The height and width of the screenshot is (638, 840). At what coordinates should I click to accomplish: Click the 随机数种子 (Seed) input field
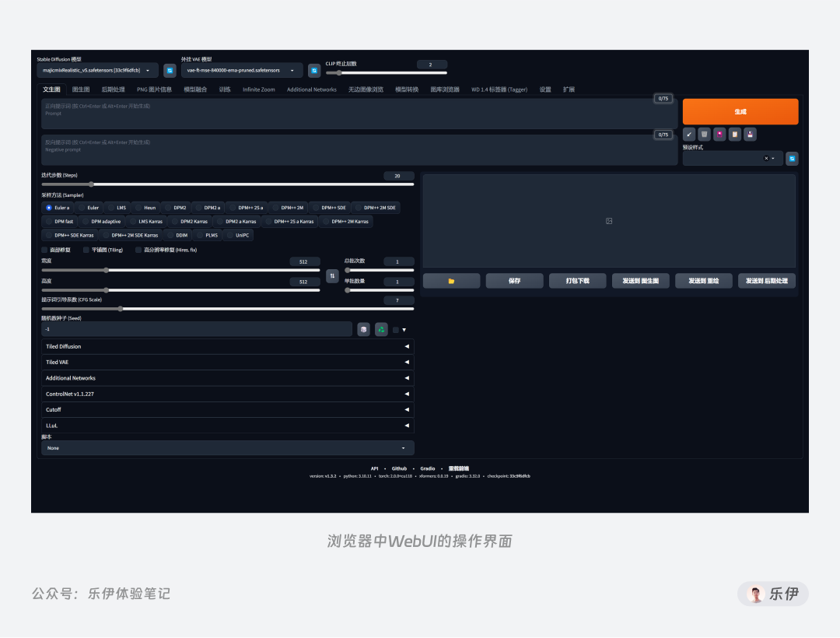pyautogui.click(x=194, y=329)
